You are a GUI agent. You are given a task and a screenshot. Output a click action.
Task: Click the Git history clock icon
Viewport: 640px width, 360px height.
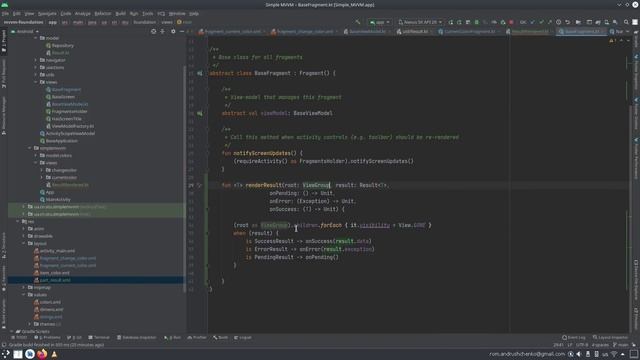coord(558,22)
